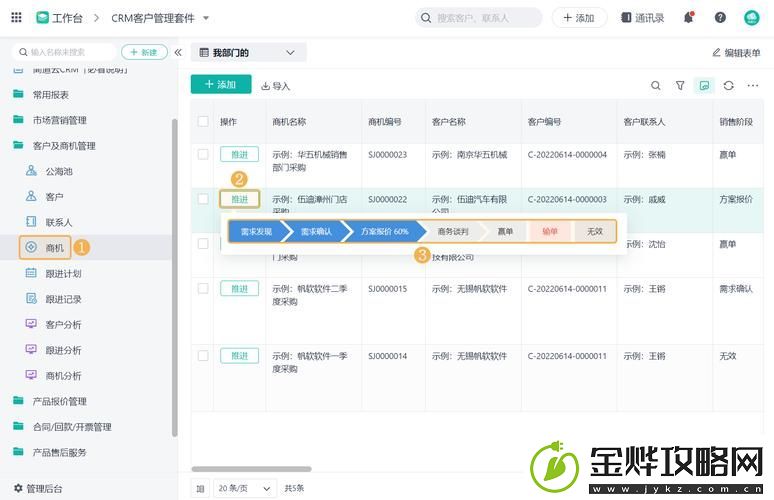Click 推进 for SJ0000014 row
Viewport: 774px width, 500px height.
(x=239, y=355)
